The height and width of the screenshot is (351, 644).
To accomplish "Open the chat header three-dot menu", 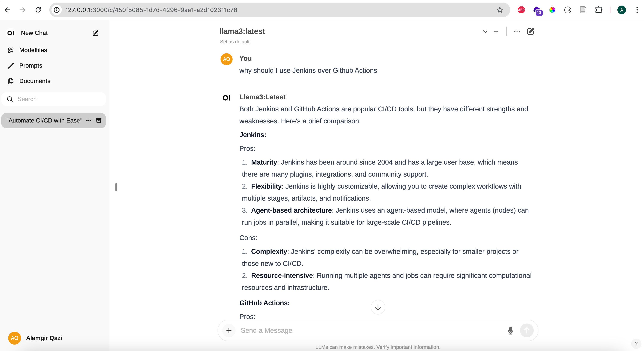I will coord(517,32).
